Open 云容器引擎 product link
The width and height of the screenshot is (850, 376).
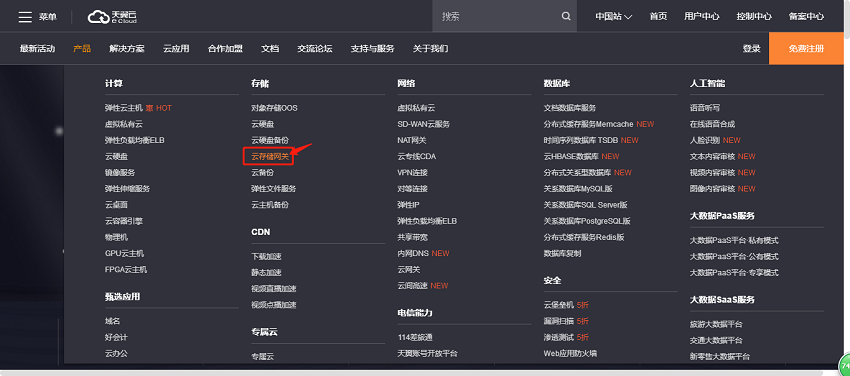click(x=124, y=221)
